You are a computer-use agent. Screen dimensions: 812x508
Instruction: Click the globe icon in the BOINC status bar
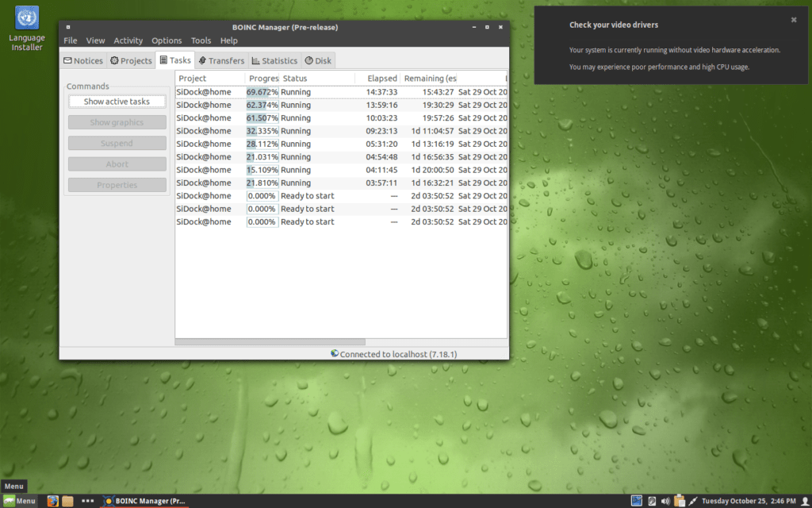(x=335, y=353)
